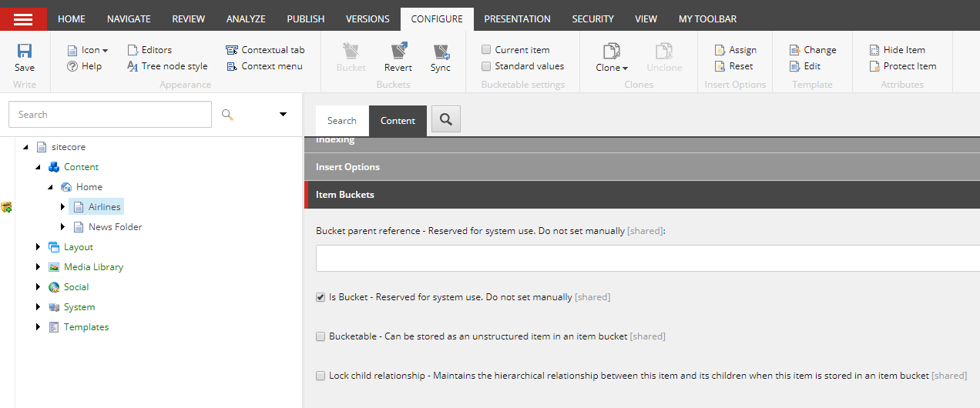Switch to the ANALYZE ribbon tab
980x408 pixels.
246,18
